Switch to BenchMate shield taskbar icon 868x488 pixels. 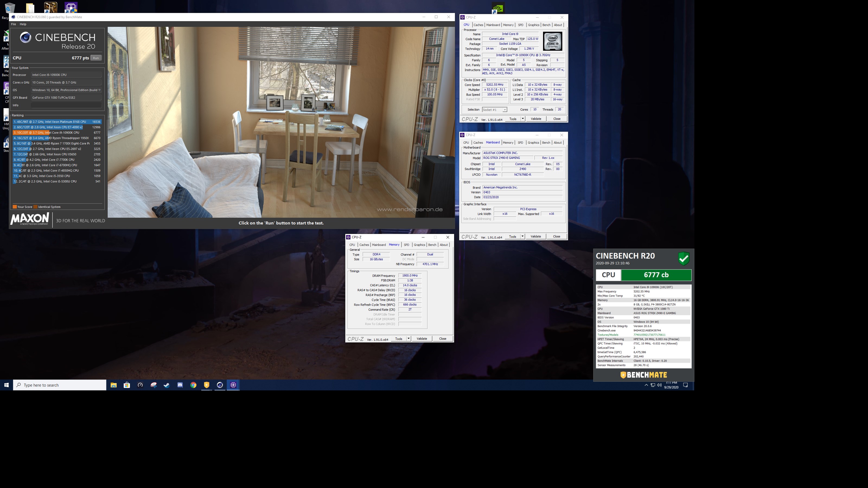tap(206, 385)
